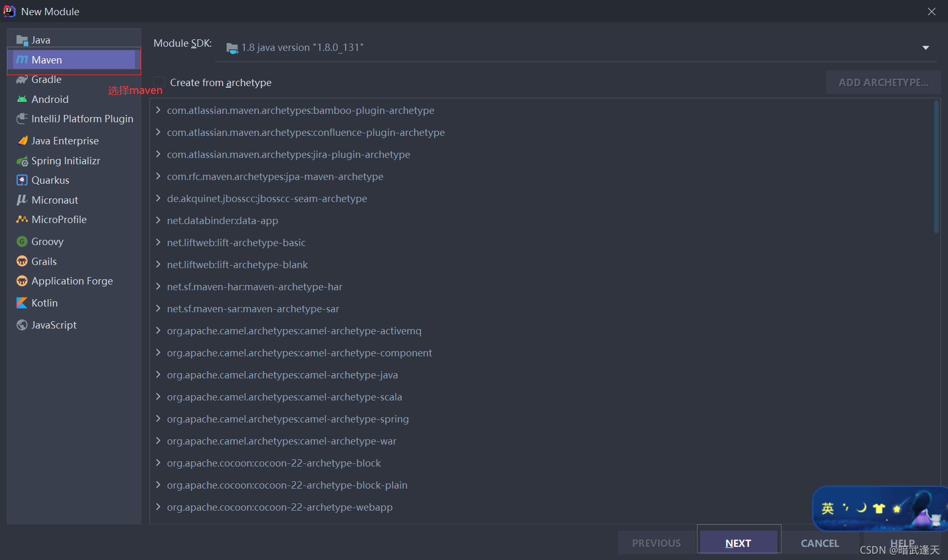Select the Kotlin module type
This screenshot has height=560, width=948.
coord(74,303)
